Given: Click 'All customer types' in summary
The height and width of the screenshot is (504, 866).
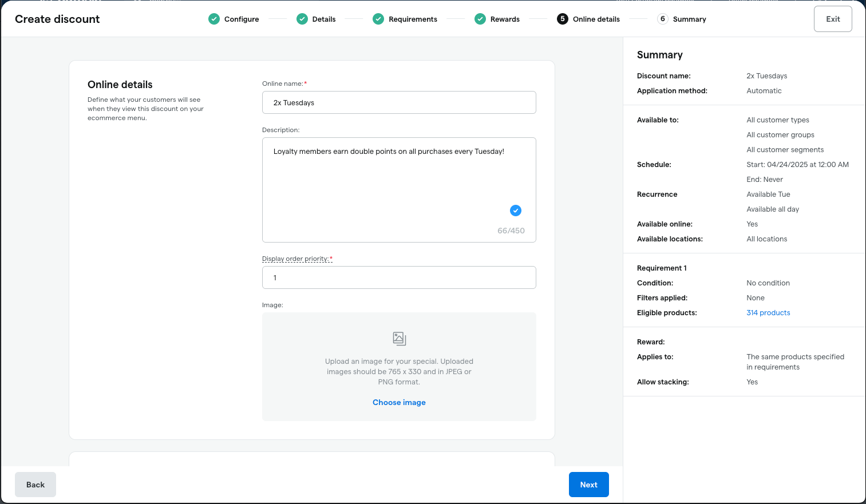Looking at the screenshot, I should coord(778,120).
